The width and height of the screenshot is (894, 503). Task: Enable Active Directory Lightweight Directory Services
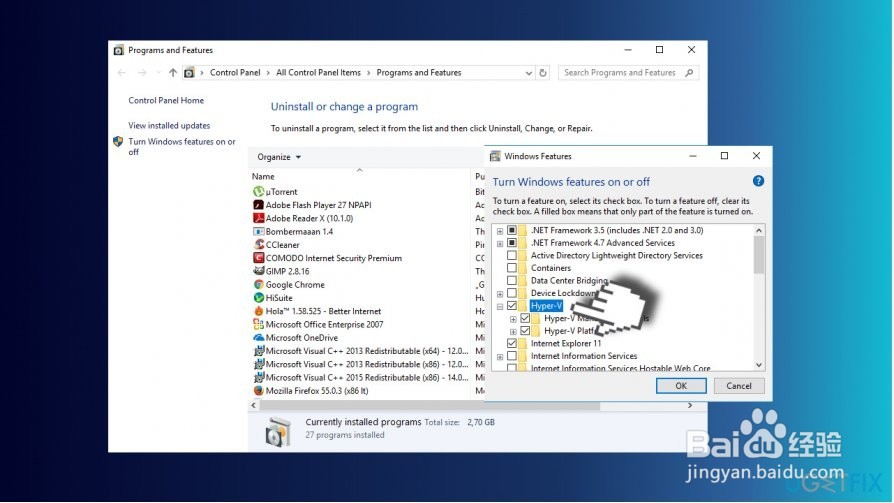[x=512, y=255]
